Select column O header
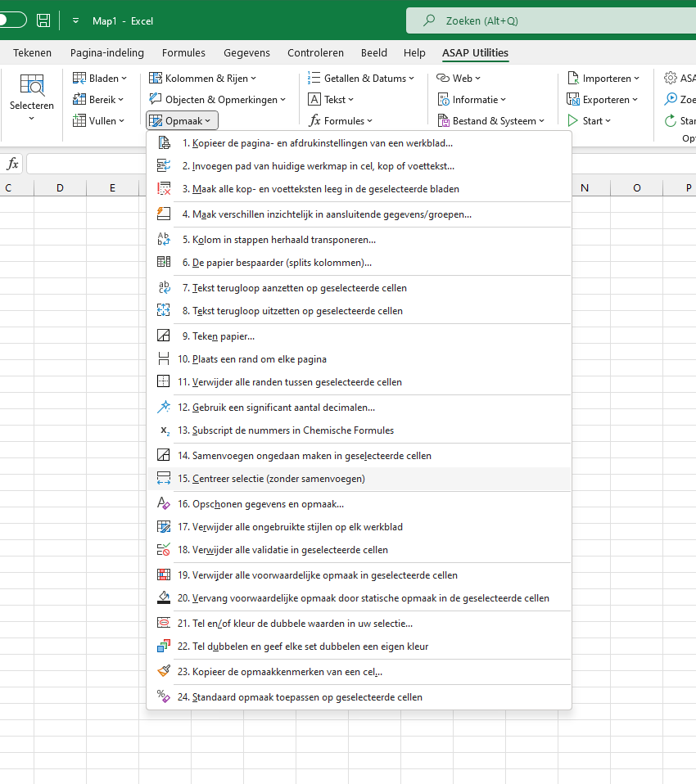696x784 pixels. click(x=637, y=188)
